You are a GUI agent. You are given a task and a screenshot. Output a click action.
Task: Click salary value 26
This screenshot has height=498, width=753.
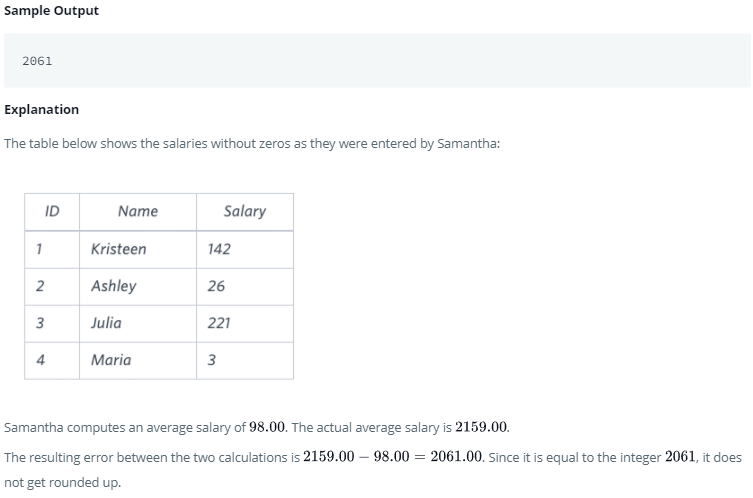point(216,286)
